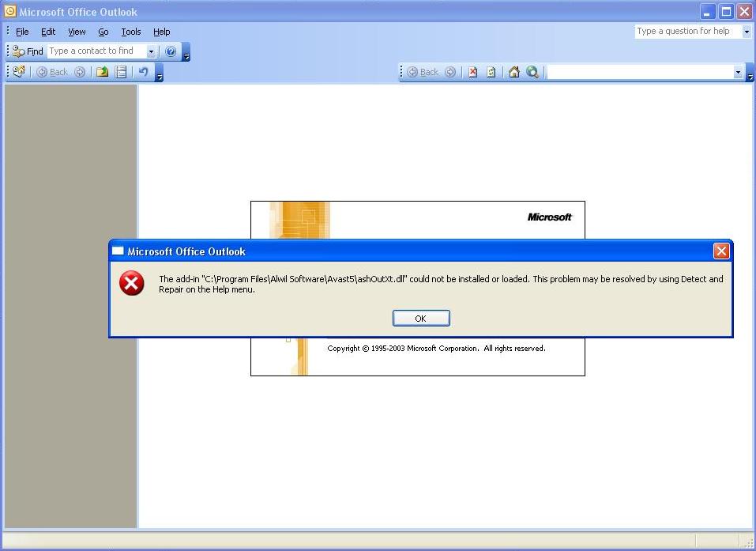Screen dimensions: 756x551
Task: Click the Outlook Today icon in left toolbar
Action: (19, 72)
